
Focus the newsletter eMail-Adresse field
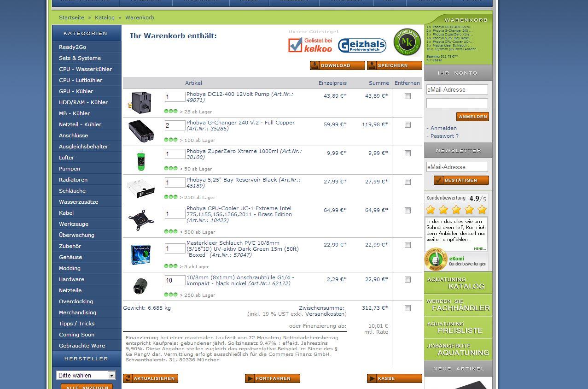click(x=457, y=167)
